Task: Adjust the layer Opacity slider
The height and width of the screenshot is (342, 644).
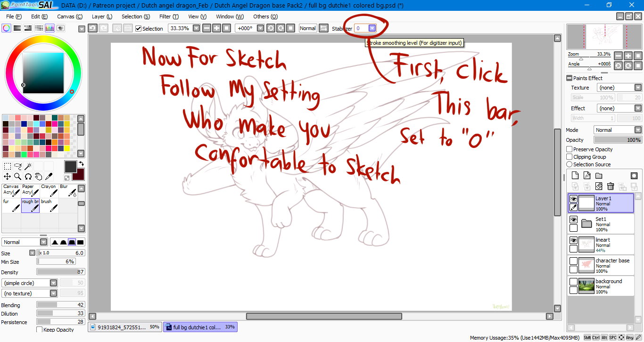Action: (618, 140)
